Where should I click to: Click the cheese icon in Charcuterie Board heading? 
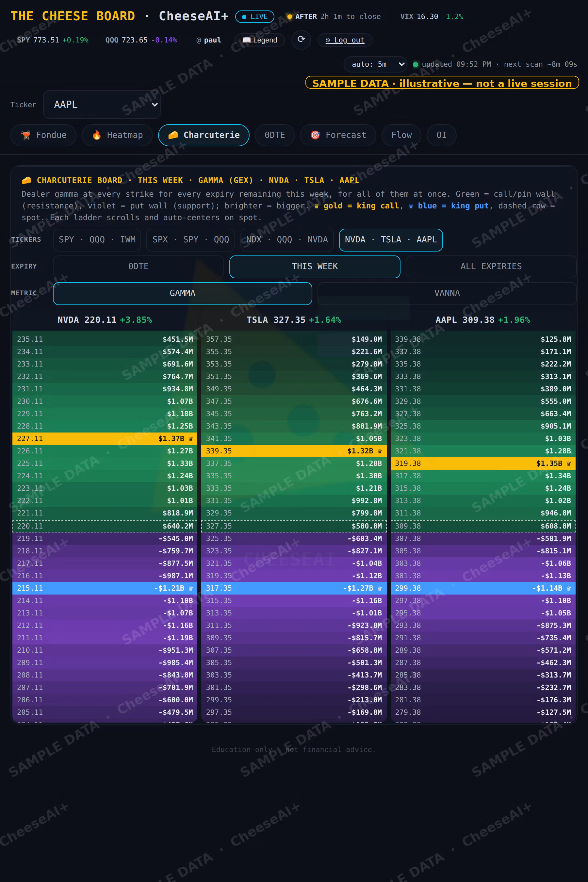click(x=26, y=180)
